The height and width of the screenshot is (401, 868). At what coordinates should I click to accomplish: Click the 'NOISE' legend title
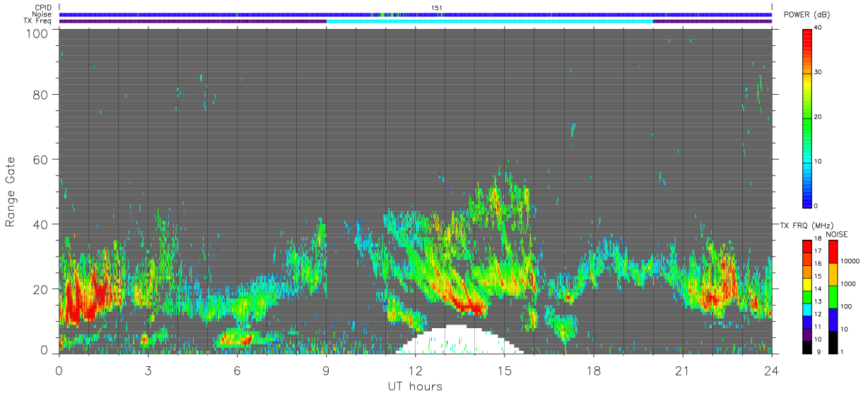836,233
